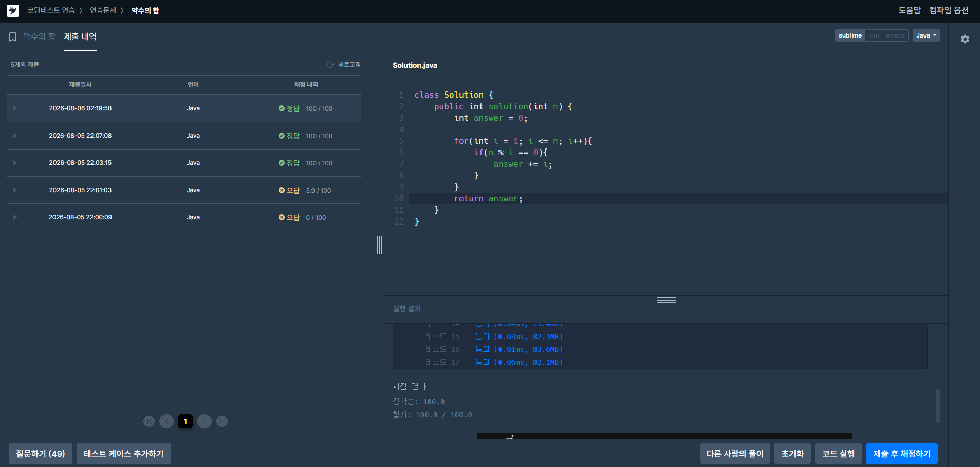Click the 약수의 합 breadcrumb title
This screenshot has height=467, width=980.
click(x=145, y=10)
